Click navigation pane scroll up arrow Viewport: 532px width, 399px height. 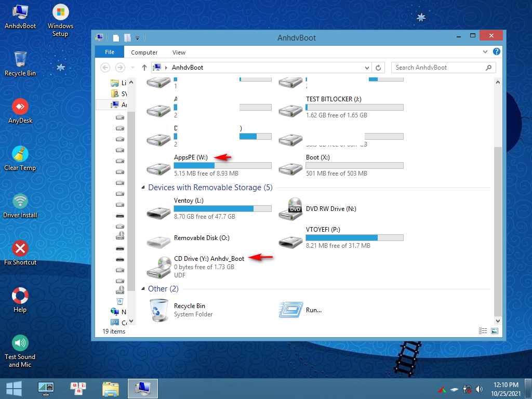131,83
